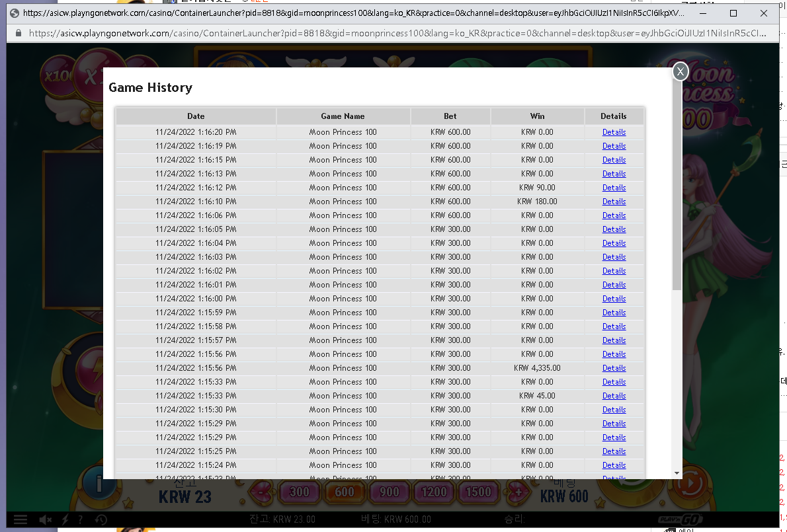The height and width of the screenshot is (532, 787).
Task: Click the Details column header
Action: point(613,116)
